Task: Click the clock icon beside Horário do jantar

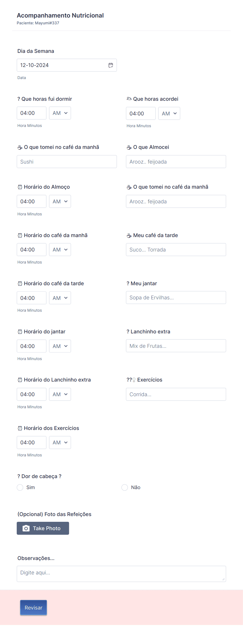Action: click(20, 332)
